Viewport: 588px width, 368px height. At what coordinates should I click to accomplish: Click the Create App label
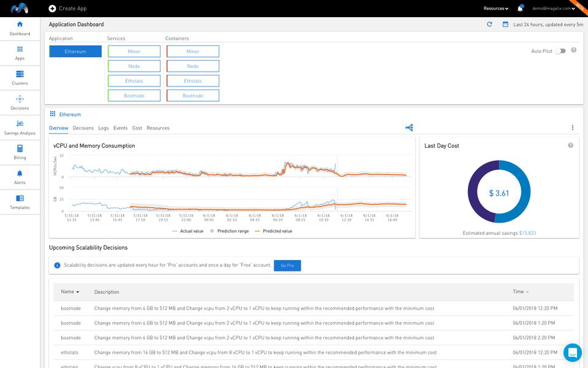73,8
